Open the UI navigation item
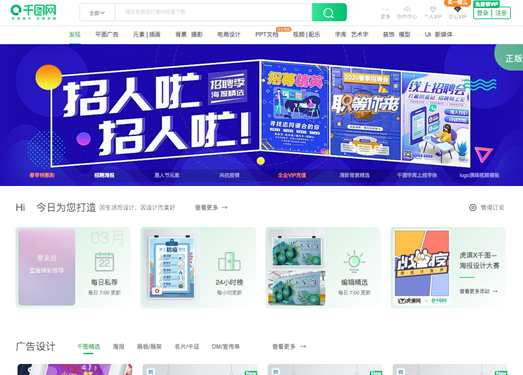The height and width of the screenshot is (375, 523). pos(428,34)
